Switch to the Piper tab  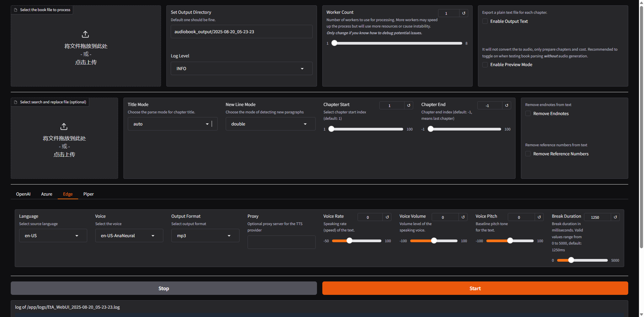point(89,194)
